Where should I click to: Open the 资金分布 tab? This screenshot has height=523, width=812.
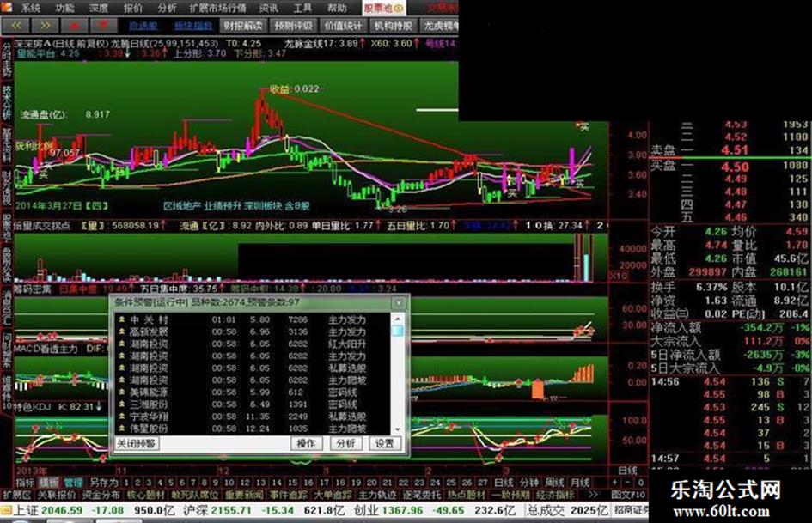[x=101, y=495]
